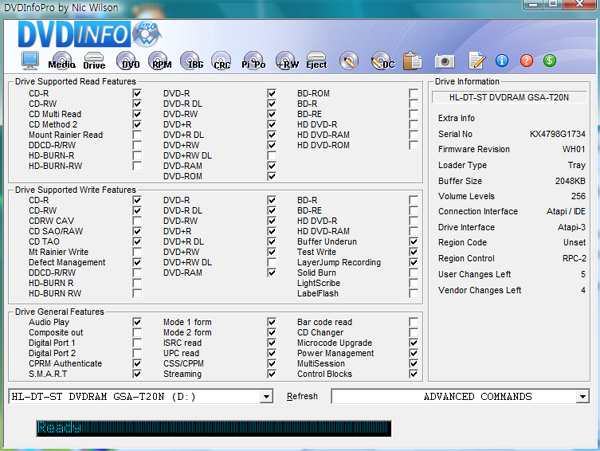
Task: Click the drive model name field
Action: (509, 98)
